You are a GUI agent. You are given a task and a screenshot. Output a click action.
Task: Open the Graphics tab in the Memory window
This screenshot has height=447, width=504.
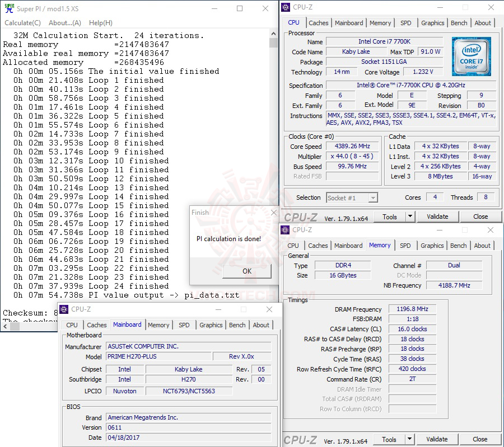click(x=432, y=246)
